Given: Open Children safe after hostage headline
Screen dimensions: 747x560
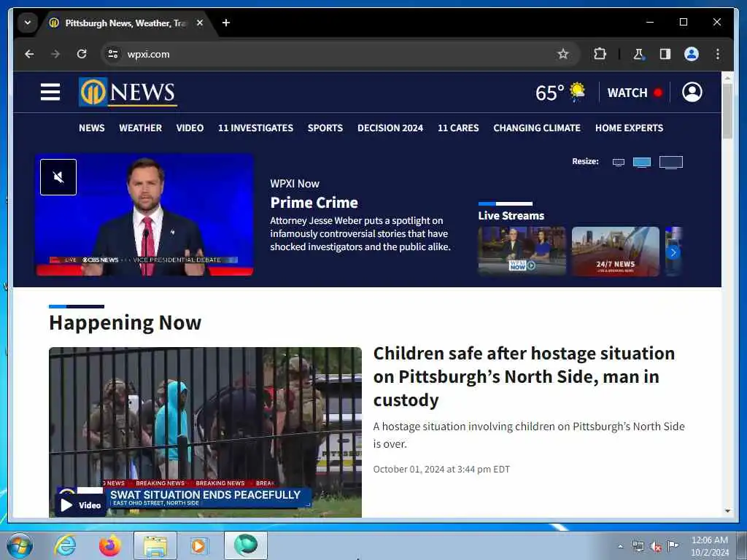Looking at the screenshot, I should coord(524,377).
